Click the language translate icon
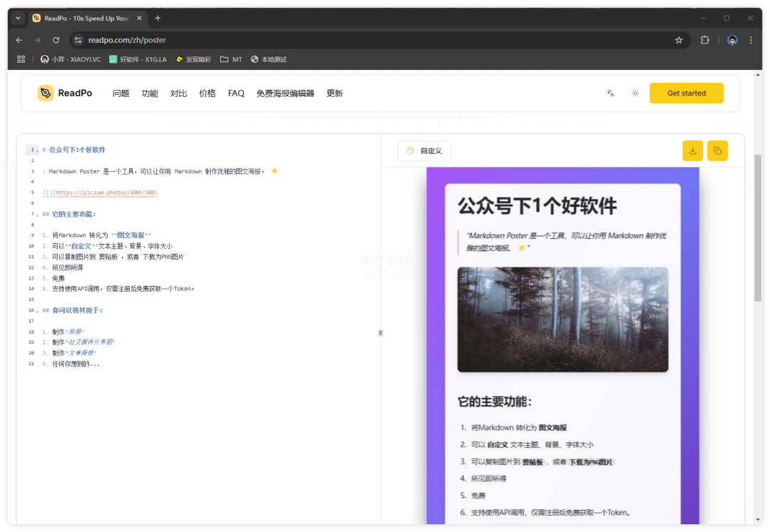770x532 pixels. [610, 93]
